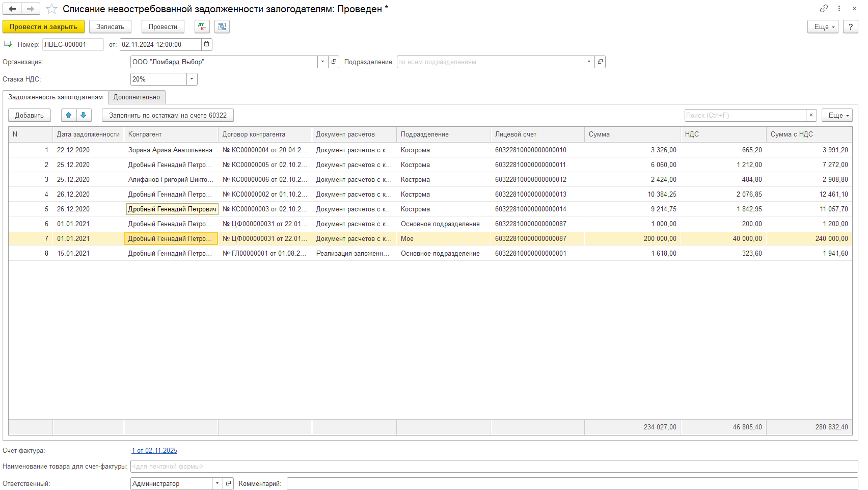Select the Зорина Арина Анатольевна cell
868x490 pixels.
[171, 150]
